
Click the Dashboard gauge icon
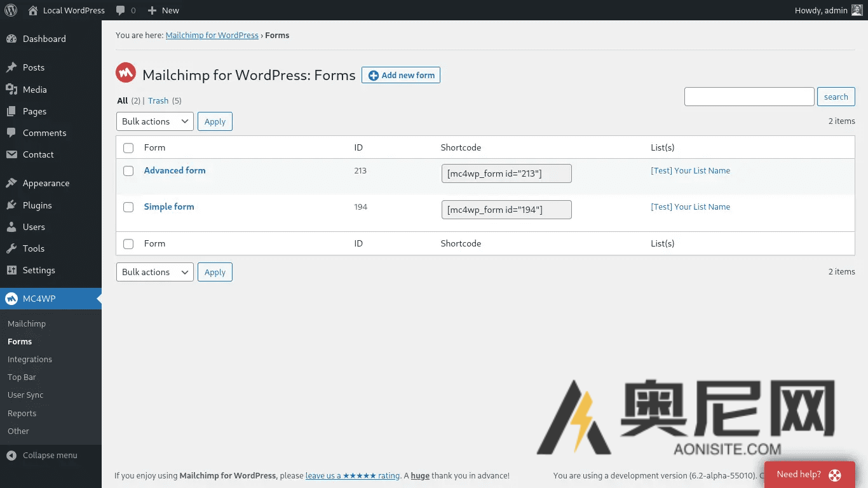tap(11, 39)
